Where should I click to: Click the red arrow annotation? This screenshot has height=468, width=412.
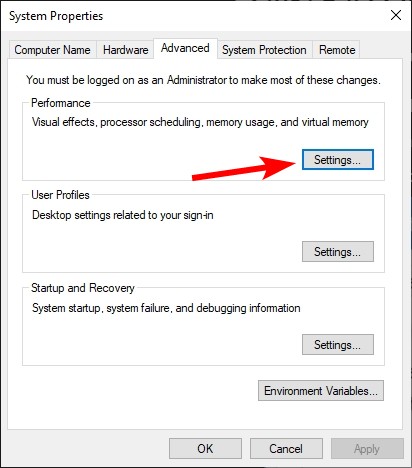click(x=244, y=168)
